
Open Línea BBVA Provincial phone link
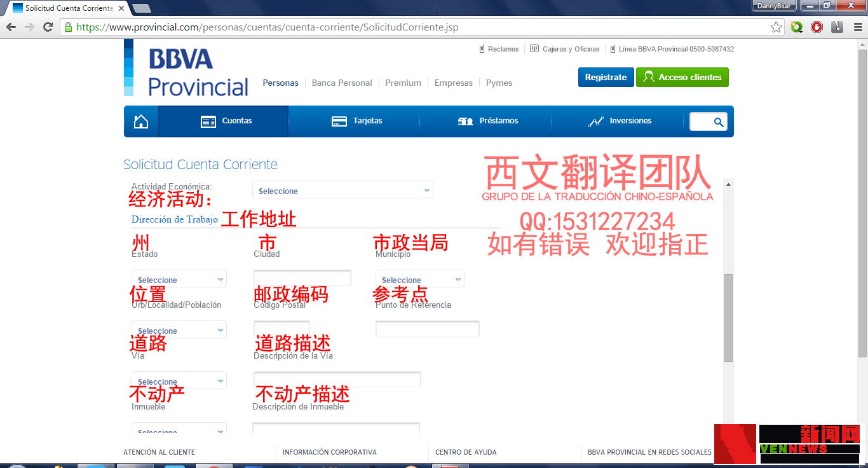coord(672,49)
